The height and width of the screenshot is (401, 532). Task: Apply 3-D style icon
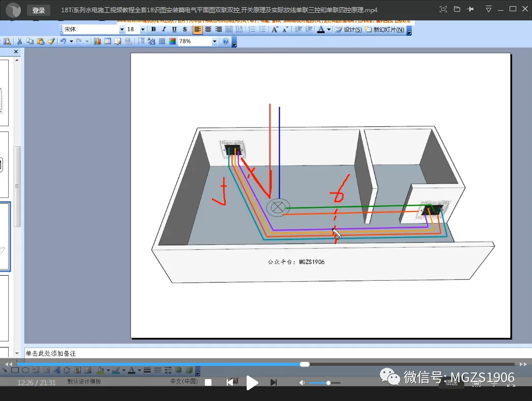point(190,370)
